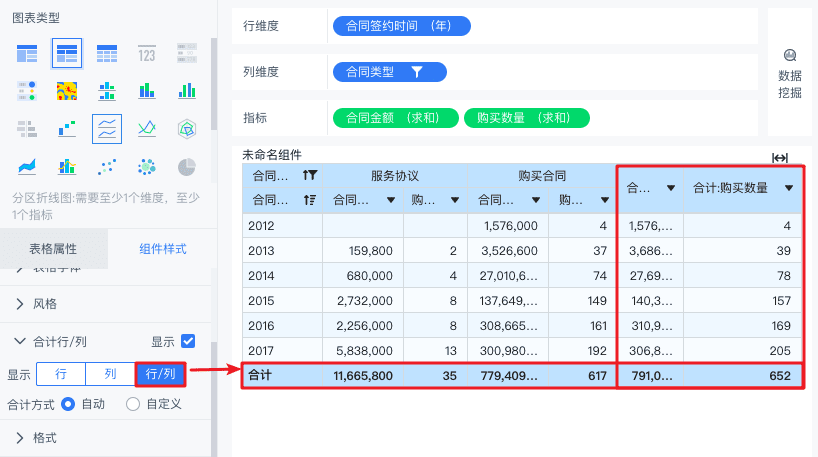
Task: Click the properties panel scrollbar
Action: (213, 399)
